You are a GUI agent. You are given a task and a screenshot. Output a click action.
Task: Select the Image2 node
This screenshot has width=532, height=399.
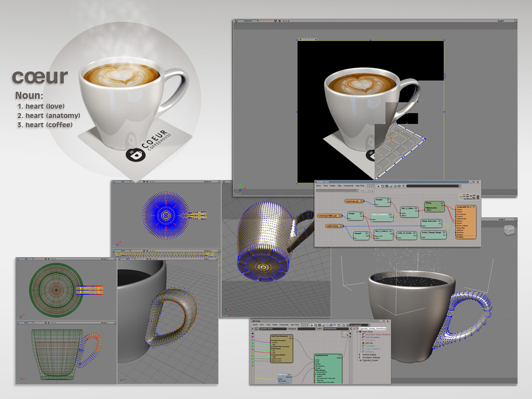pos(361,235)
